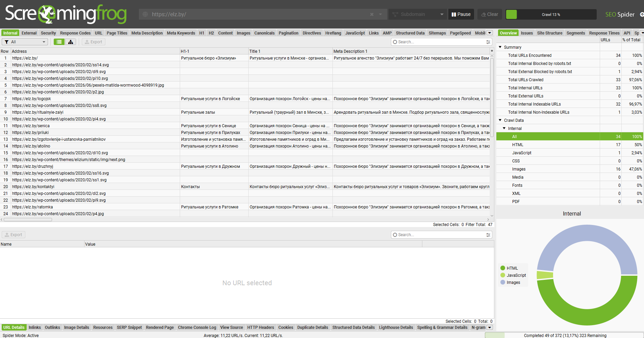Switch to the Issues tab
Viewport: 644px width, 338px height.
point(527,33)
